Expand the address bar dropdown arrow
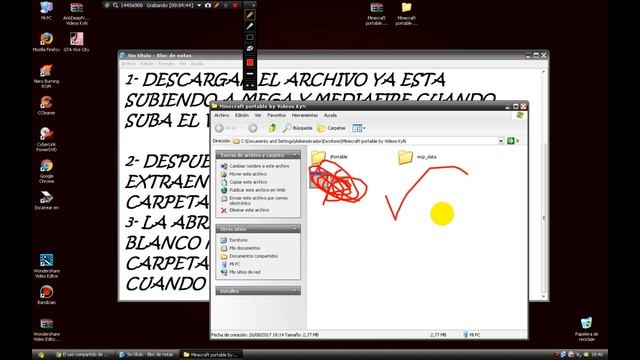 501,141
